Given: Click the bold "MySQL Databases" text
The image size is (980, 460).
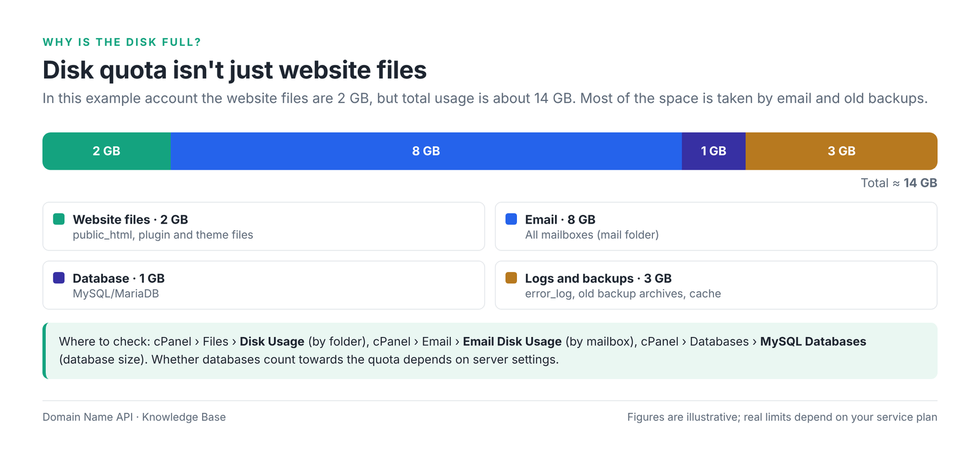Looking at the screenshot, I should [813, 342].
